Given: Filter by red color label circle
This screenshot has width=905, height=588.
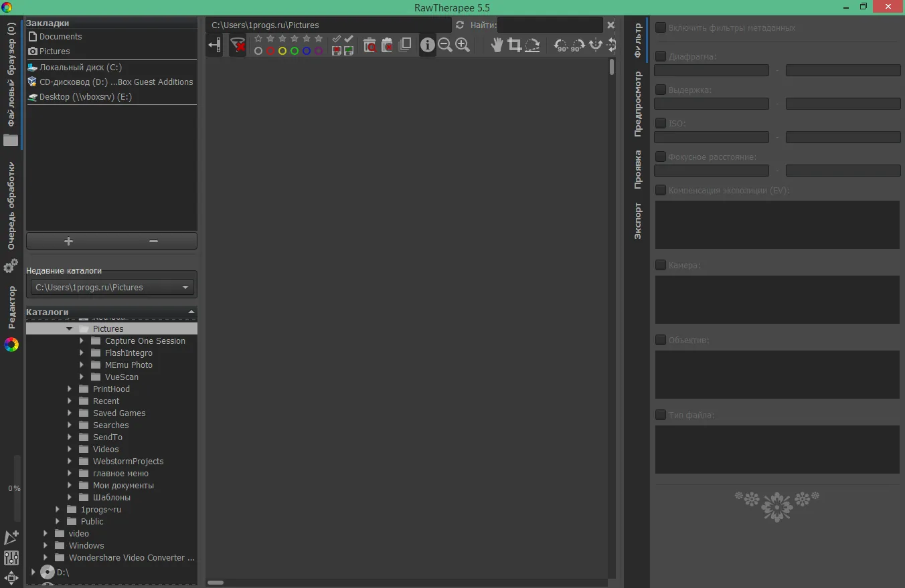Looking at the screenshot, I should [x=270, y=51].
